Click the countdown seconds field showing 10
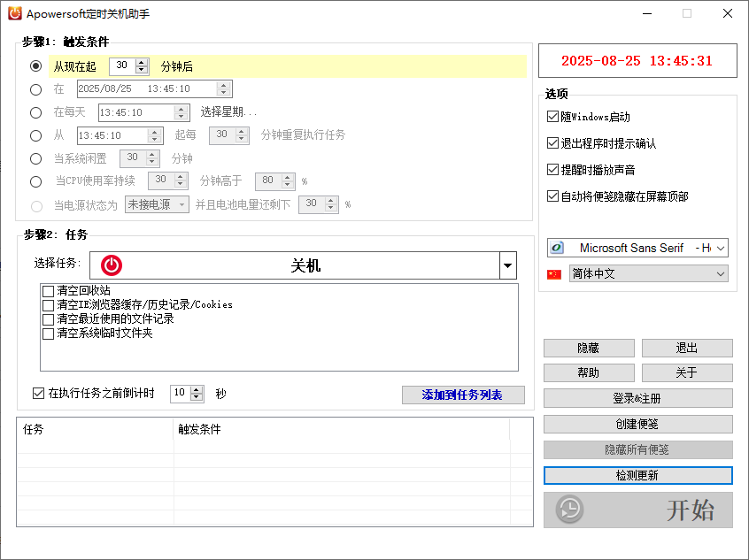 (181, 394)
